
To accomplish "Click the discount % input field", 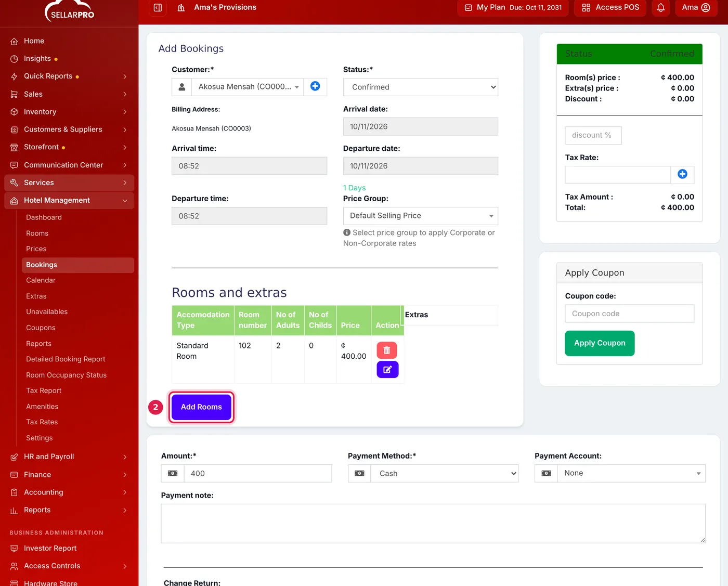I will click(x=593, y=135).
